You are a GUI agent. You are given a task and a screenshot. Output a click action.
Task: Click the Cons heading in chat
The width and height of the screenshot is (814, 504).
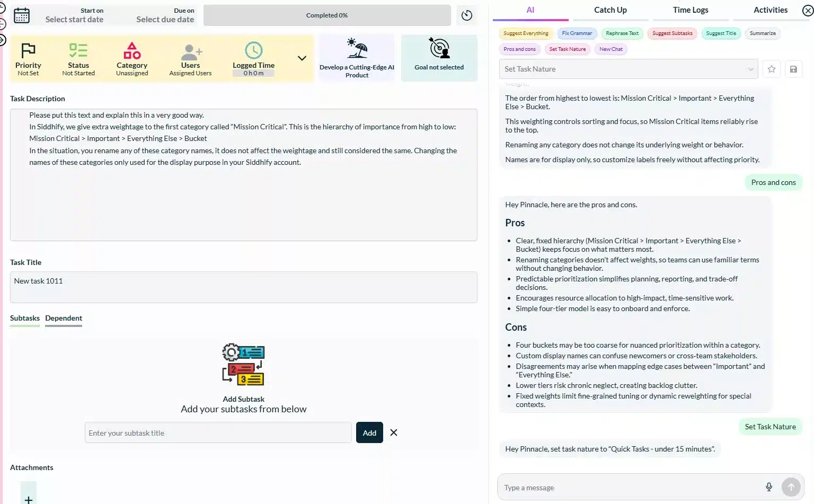516,328
